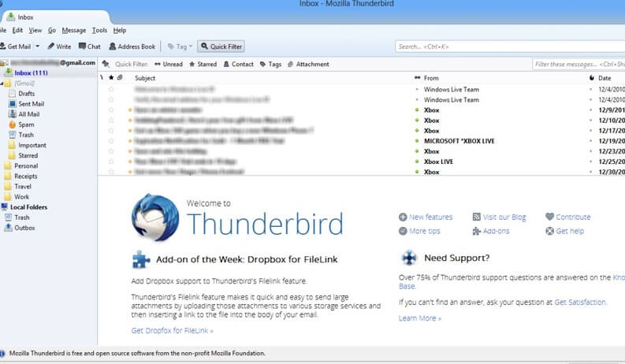Open the View menu

coord(35,30)
